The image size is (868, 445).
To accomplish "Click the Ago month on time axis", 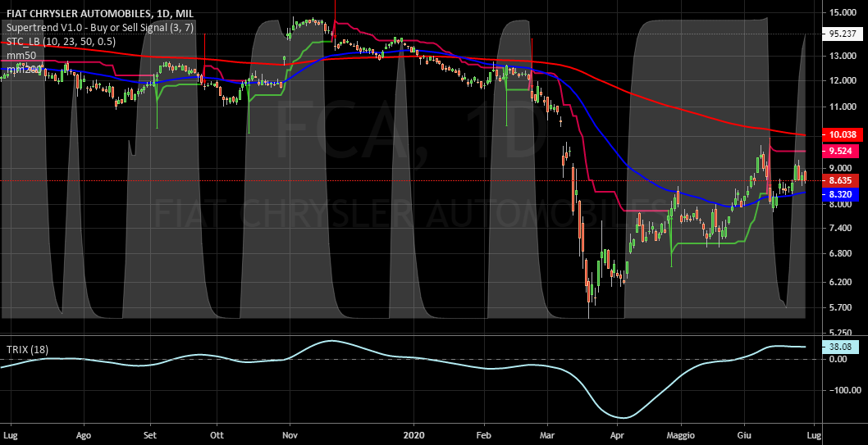I will point(83,435).
